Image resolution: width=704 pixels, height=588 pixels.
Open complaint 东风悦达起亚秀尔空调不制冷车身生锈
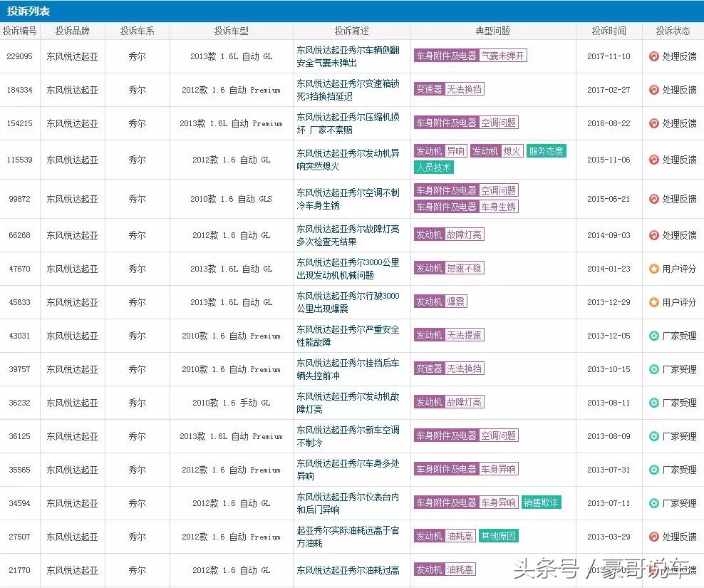pos(348,199)
